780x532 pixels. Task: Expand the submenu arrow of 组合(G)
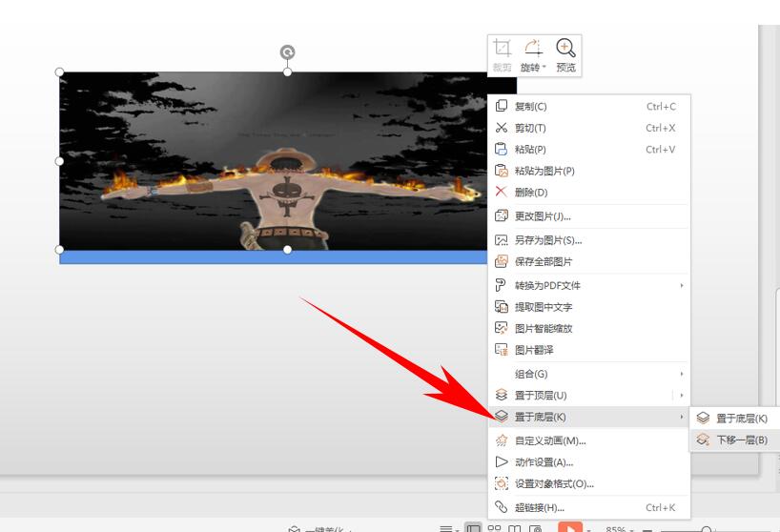682,374
